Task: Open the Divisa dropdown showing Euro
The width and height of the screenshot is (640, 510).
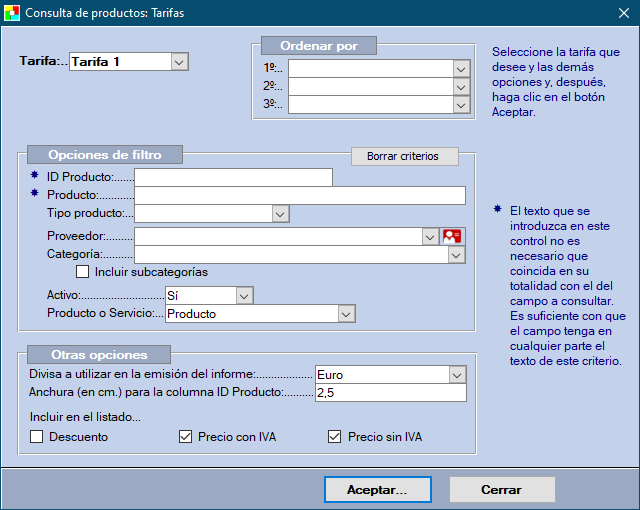Action: [457, 375]
